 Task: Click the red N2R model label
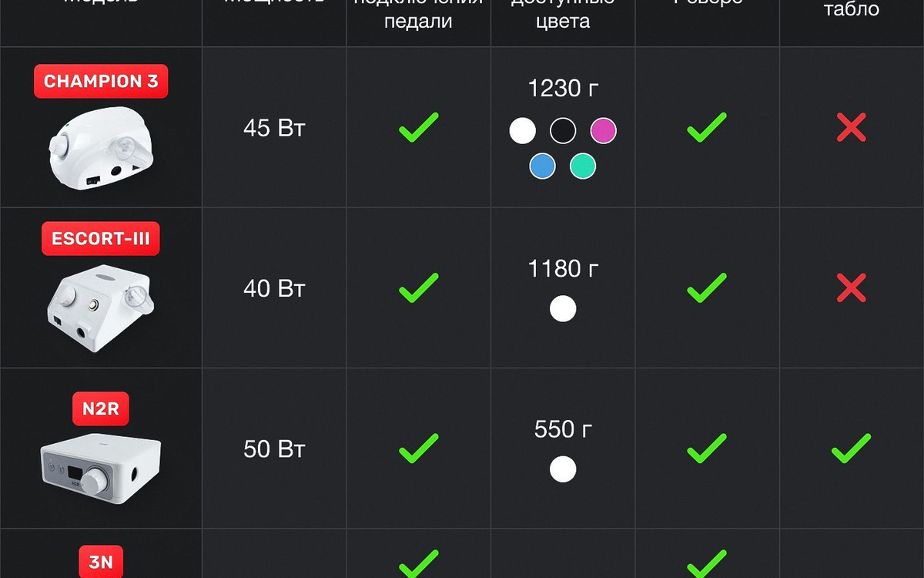click(101, 408)
